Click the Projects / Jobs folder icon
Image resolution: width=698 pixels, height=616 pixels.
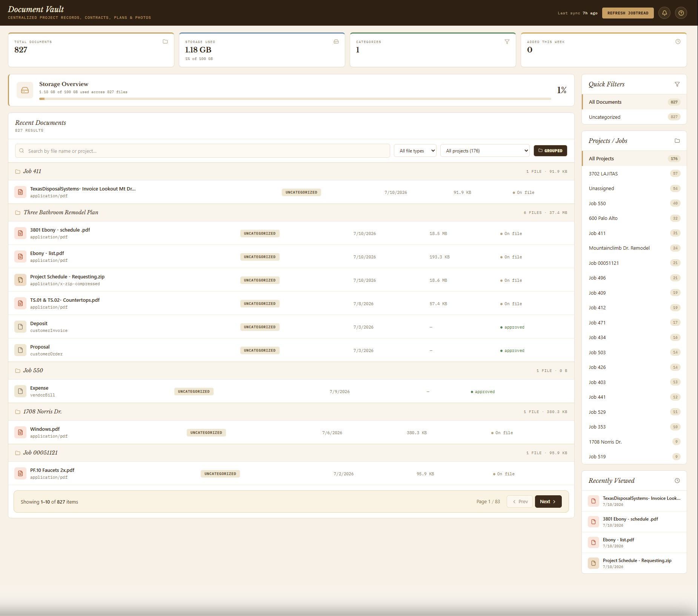pyautogui.click(x=677, y=141)
